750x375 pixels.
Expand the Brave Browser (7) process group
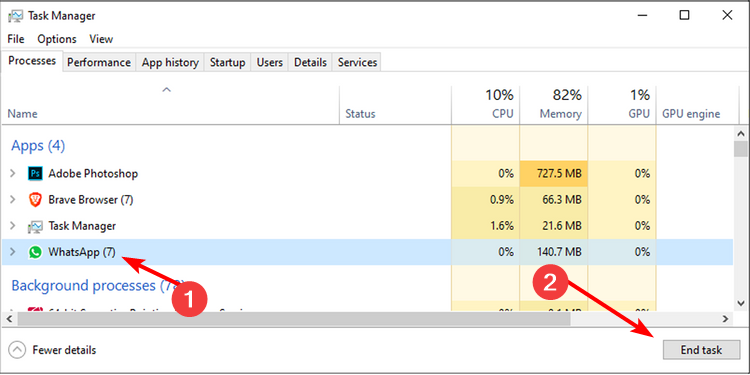tap(13, 200)
